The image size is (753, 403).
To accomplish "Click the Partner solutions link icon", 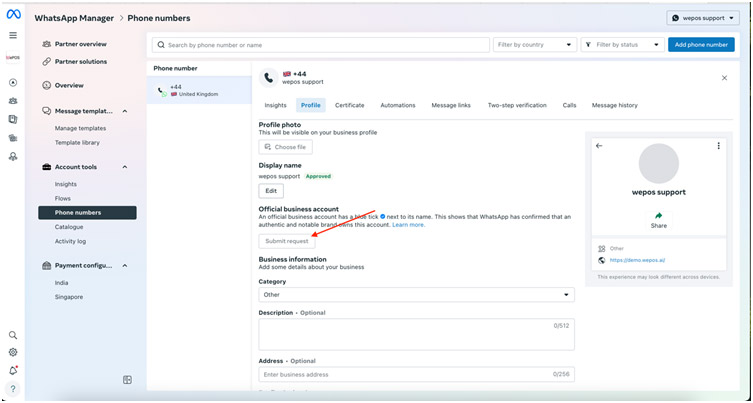I will pos(47,61).
